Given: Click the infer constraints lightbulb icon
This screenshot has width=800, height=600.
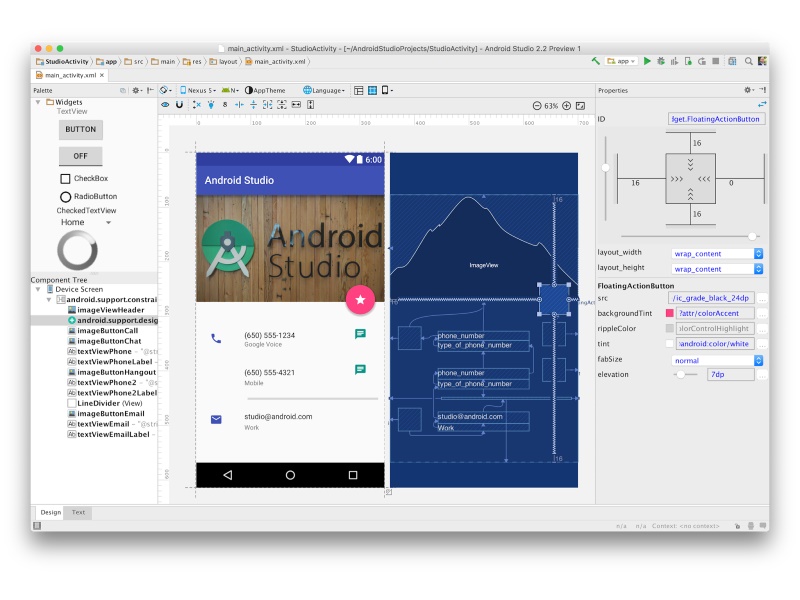Looking at the screenshot, I should click(211, 105).
